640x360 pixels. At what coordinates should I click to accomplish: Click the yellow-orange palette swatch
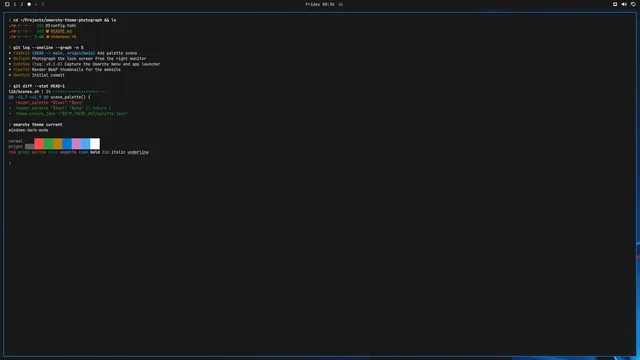pos(58,144)
